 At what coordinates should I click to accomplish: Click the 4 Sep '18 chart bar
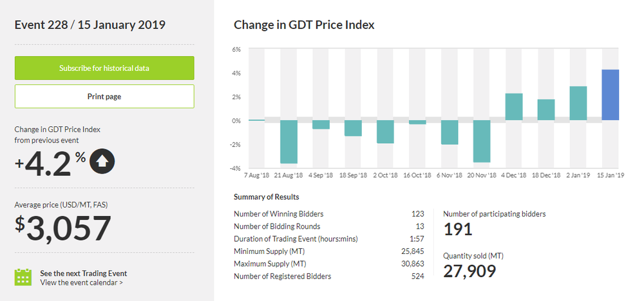[321, 124]
